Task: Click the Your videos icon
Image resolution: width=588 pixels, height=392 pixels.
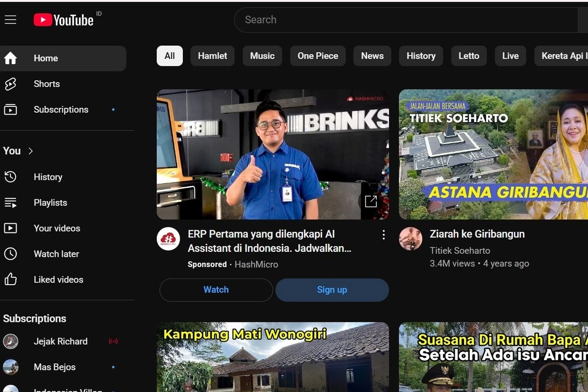Action: click(x=10, y=228)
